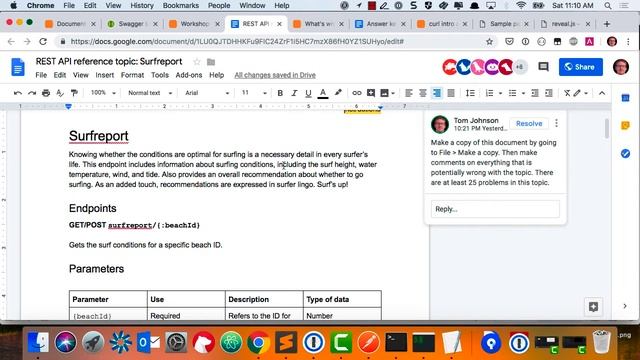640x360 pixels.
Task: Open the Tools menu in Docs
Action: tap(160, 75)
